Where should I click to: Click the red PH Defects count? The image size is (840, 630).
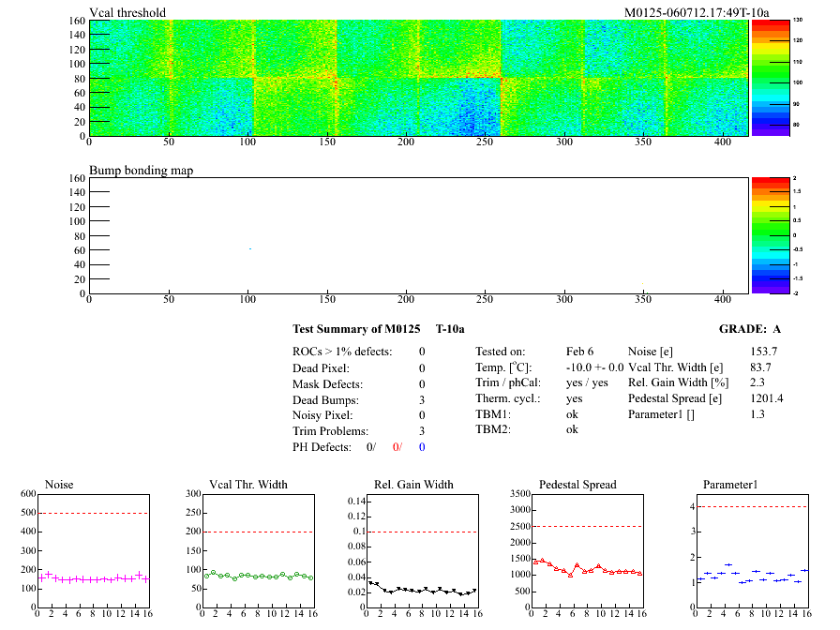[x=397, y=447]
